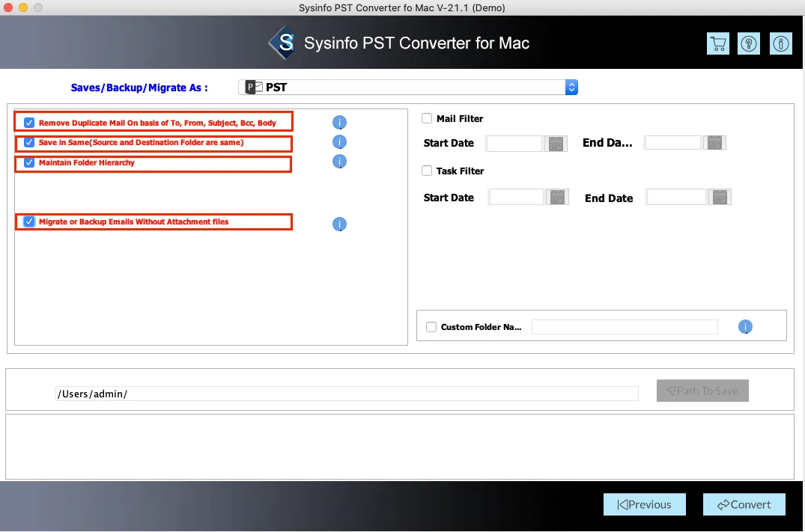
Task: Show info for Remove Duplicate Mail option
Action: (339, 122)
